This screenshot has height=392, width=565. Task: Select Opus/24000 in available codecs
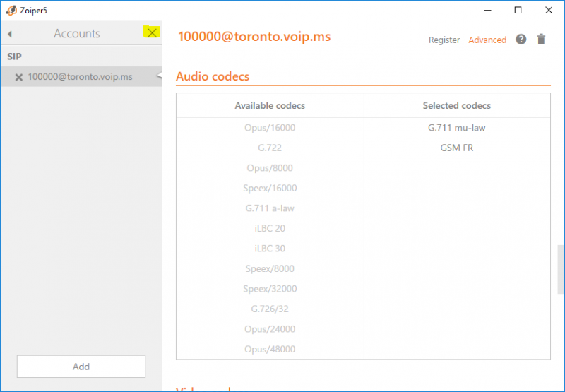pyautogui.click(x=270, y=329)
